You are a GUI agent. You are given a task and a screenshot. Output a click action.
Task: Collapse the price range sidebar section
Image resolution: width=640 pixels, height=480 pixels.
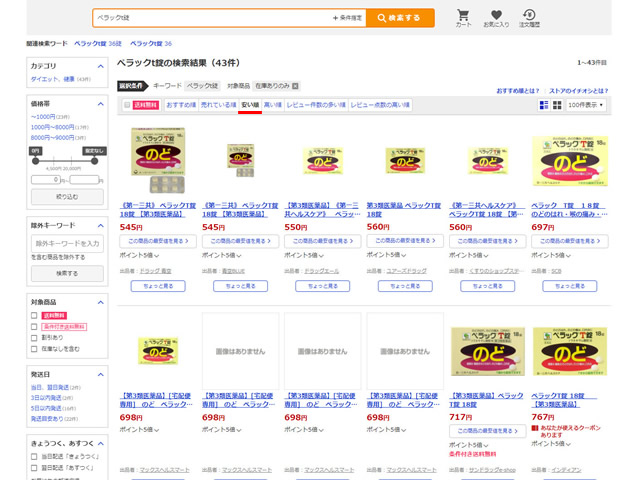coord(100,104)
